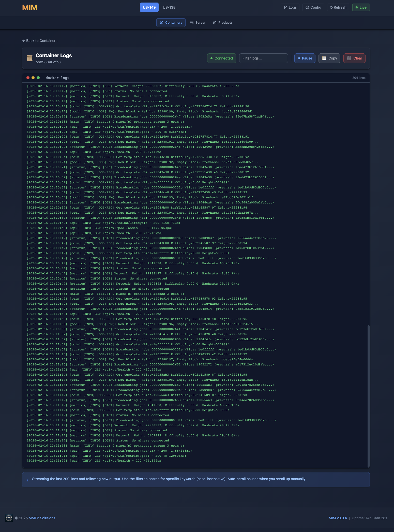Click the Container Logs heading

point(54,55)
